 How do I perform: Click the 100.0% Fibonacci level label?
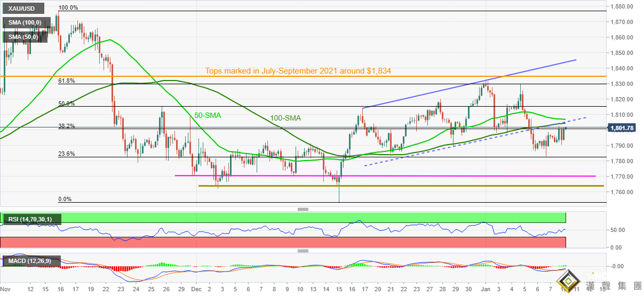(68, 8)
